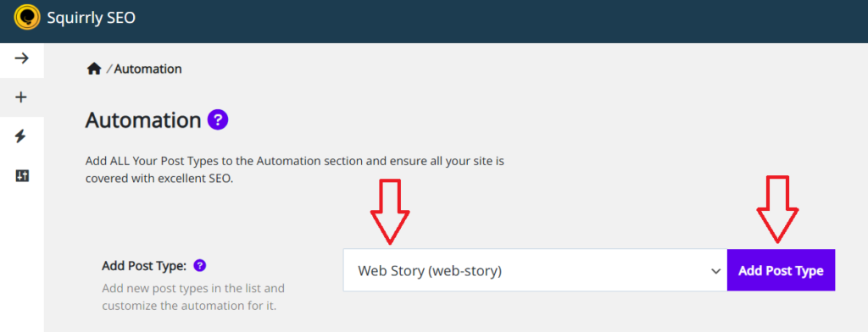Click 'Add new post types in the list' hint text

[194, 296]
